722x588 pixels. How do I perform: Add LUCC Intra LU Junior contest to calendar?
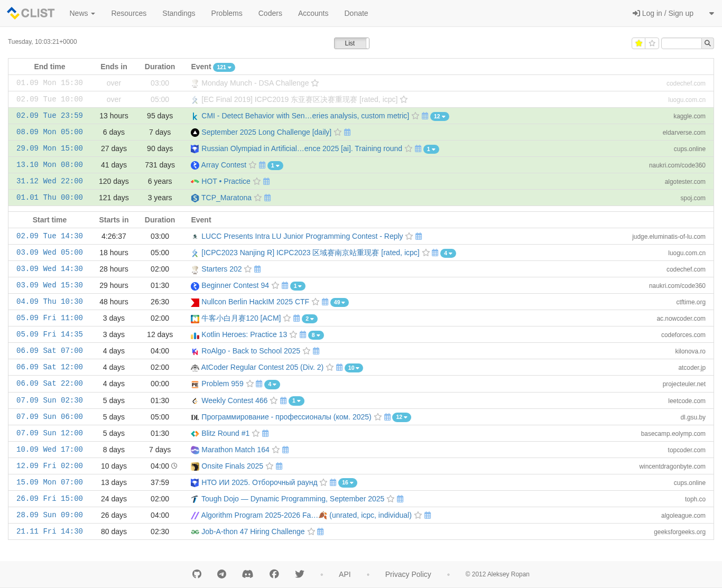(419, 237)
